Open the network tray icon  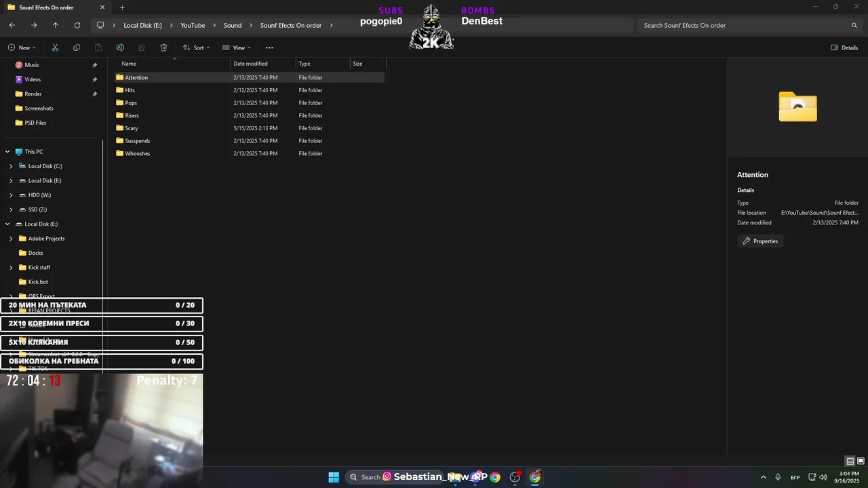(812, 477)
